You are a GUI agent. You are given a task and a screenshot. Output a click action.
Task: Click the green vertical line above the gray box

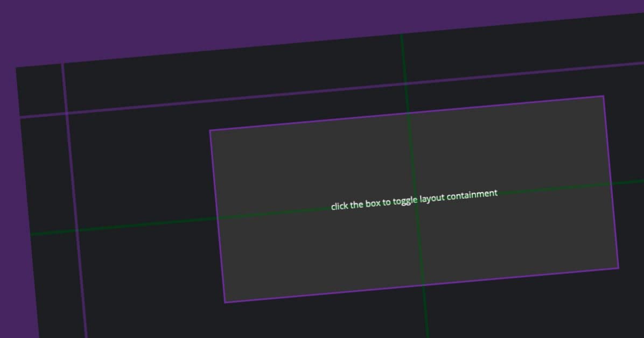pos(403,59)
